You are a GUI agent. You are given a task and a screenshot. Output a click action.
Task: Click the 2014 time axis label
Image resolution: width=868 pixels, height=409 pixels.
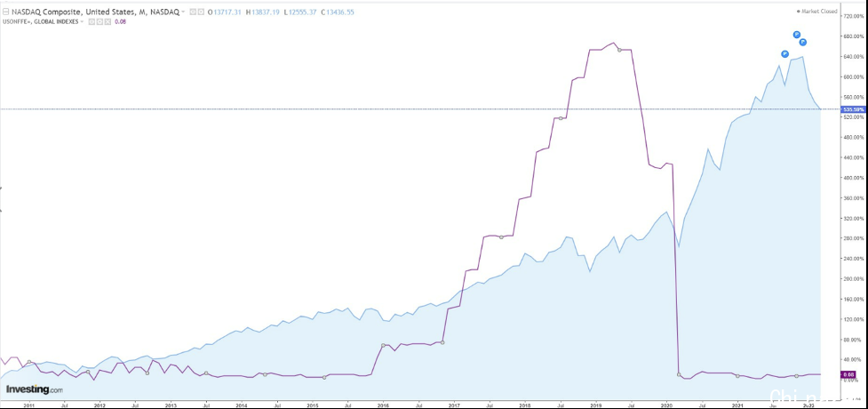click(242, 405)
